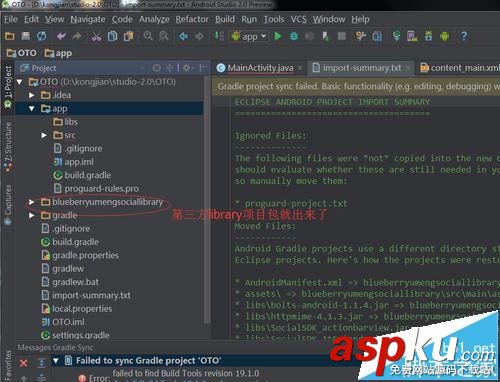The height and width of the screenshot is (382, 500).
Task: Open Android Device Monitor icon
Action: pyautogui.click(x=444, y=36)
